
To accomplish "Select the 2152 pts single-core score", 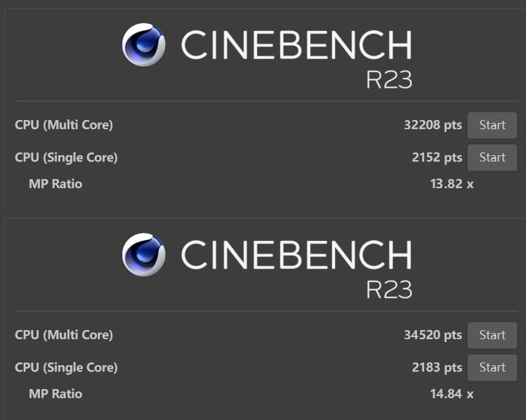I will point(437,157).
